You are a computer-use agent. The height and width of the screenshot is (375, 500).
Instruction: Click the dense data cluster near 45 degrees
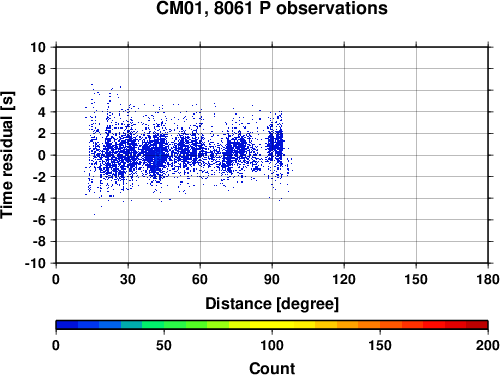coord(157,153)
